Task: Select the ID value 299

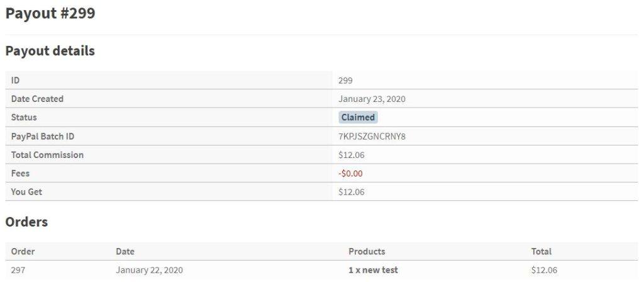Action: click(x=345, y=81)
